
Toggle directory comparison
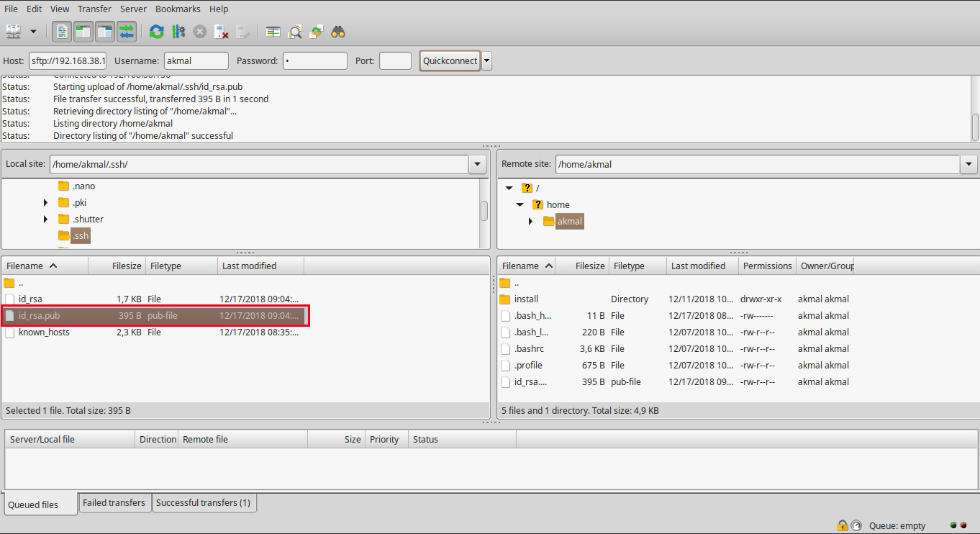[x=295, y=32]
